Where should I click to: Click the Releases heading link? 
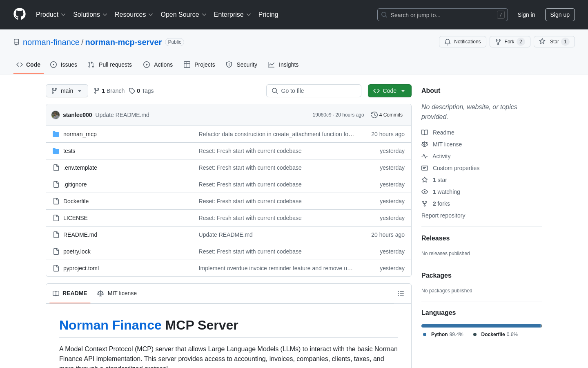coord(435,238)
